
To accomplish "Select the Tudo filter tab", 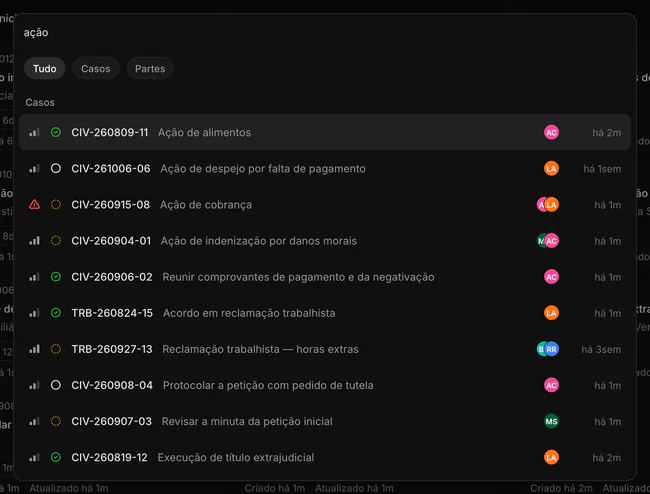I will pos(44,68).
